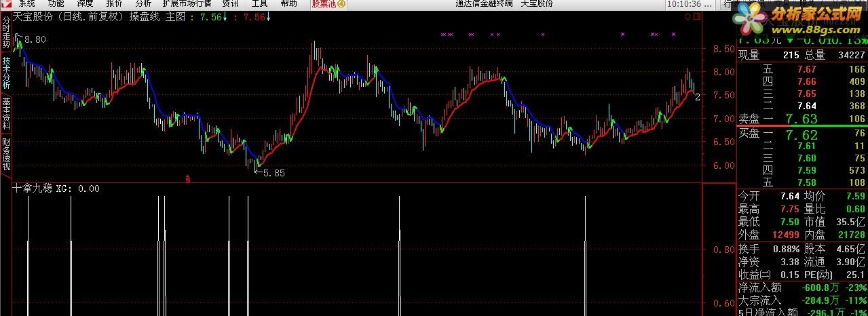
Task: Click the 5.85 low price marker
Action: (273, 173)
